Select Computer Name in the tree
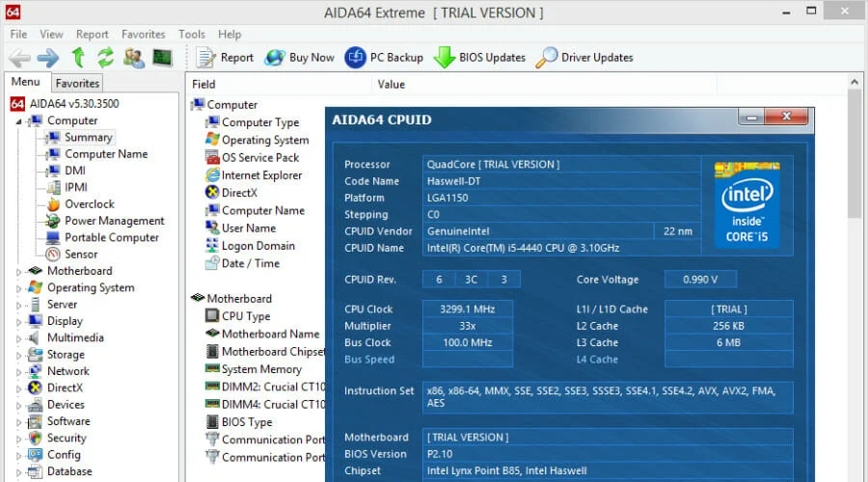The image size is (868, 482). pos(106,154)
